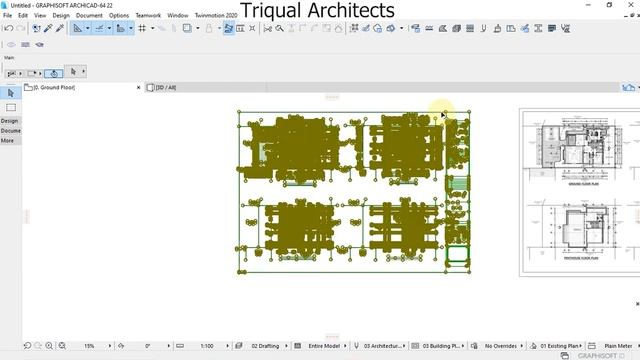
Task: Click the Show Selection in 3D icon
Action: pos(354,28)
